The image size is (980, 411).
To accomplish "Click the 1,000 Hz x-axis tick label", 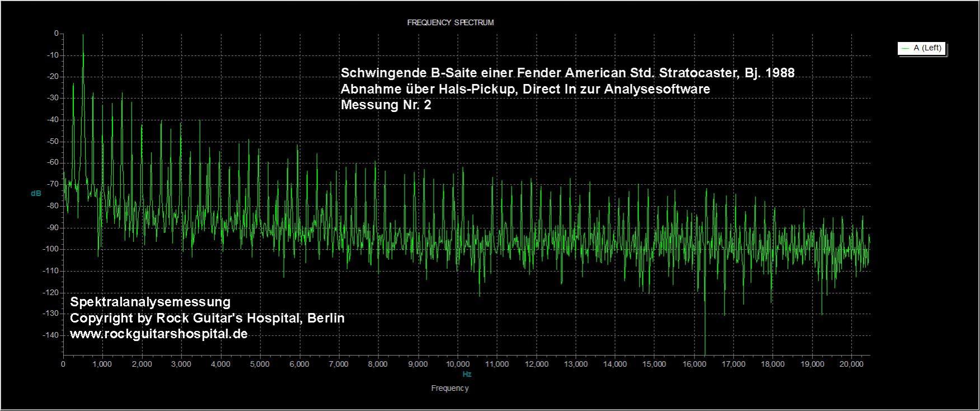I will click(x=102, y=364).
